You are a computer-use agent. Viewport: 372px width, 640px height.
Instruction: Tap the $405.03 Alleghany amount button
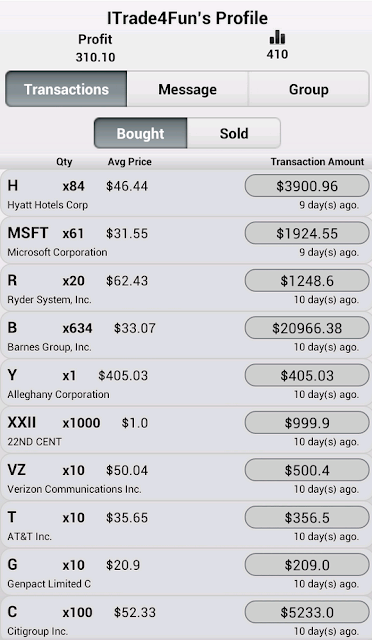[x=307, y=375]
